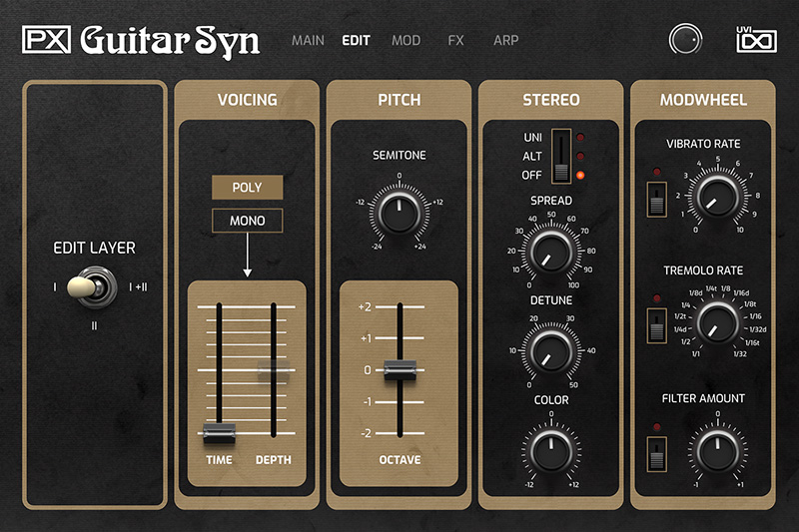Switch to the MOD tab
This screenshot has width=799, height=532.
(405, 41)
